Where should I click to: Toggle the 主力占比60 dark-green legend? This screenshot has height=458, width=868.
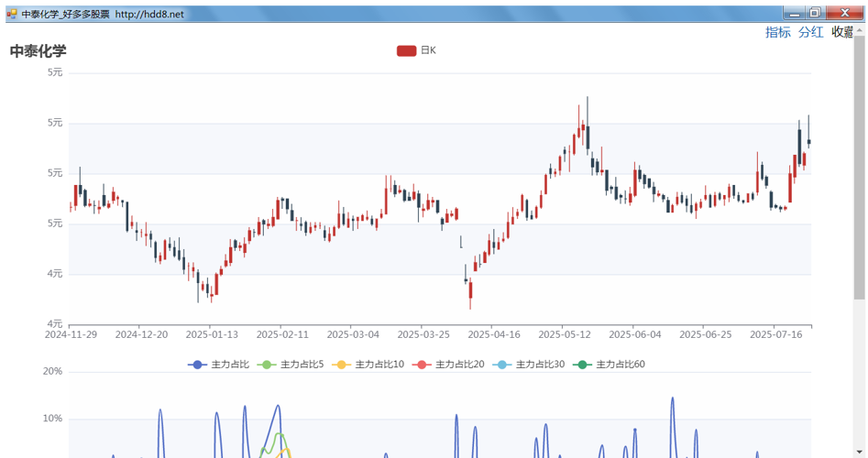click(x=609, y=364)
